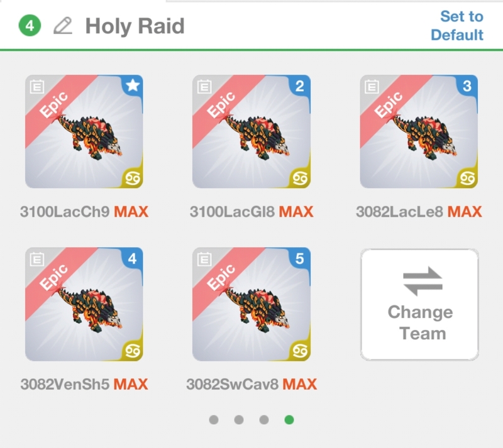This screenshot has width=503, height=448.
Task: Open the 3082SwCav8 dragon thumbnail
Action: 251,304
